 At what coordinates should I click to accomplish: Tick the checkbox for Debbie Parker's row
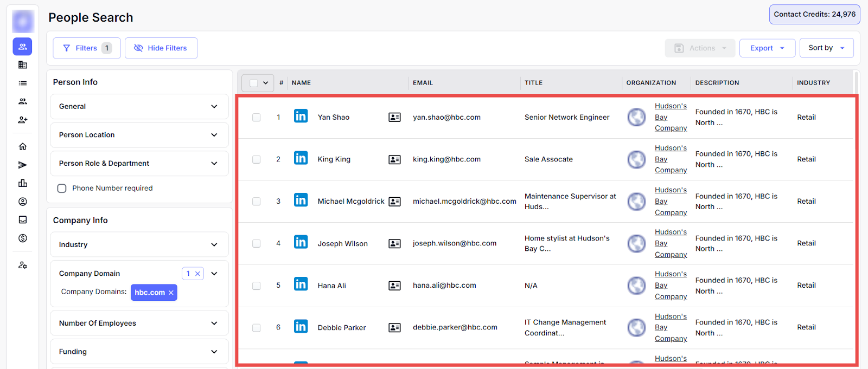pos(256,328)
